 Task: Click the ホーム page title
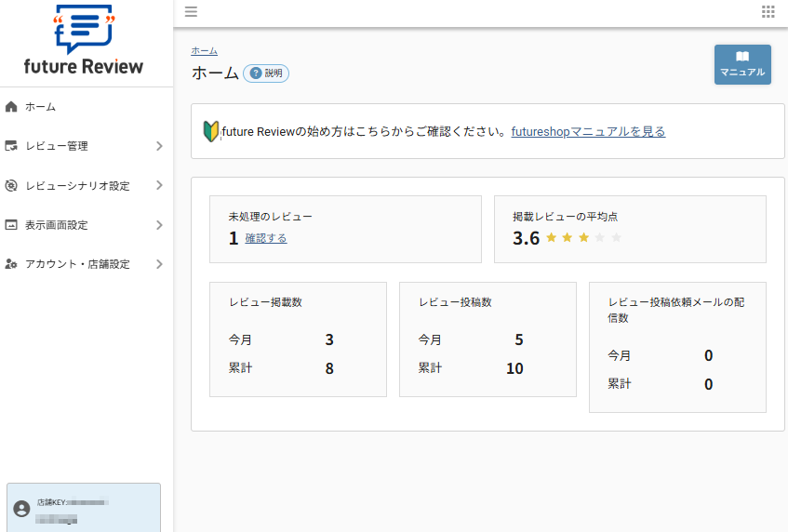pos(215,73)
